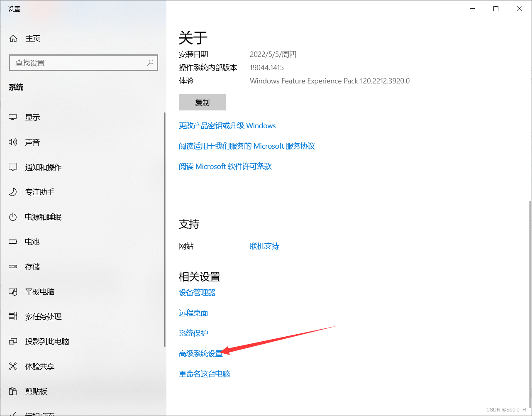
Task: Open the 主页 home page entry
Action: [x=33, y=39]
